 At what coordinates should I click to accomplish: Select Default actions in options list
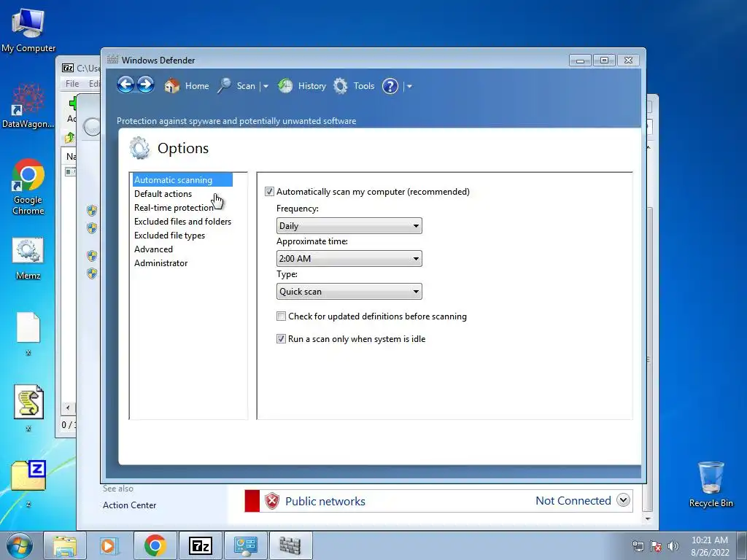coord(163,194)
